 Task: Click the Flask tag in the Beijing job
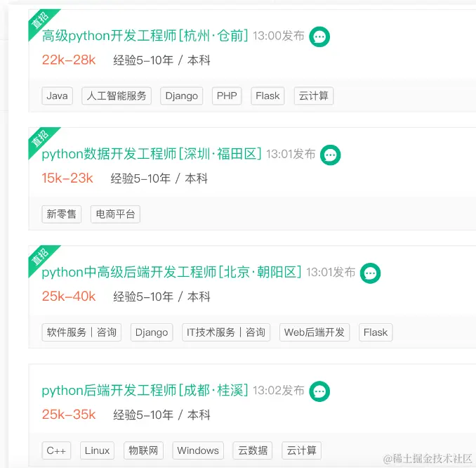point(376,332)
